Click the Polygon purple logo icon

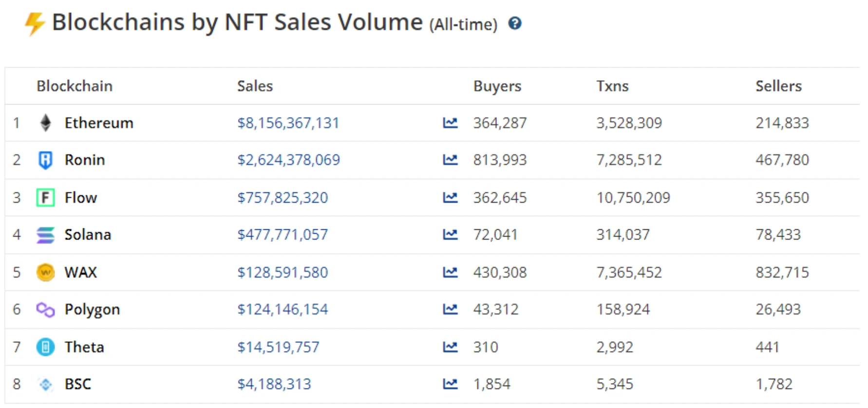(45, 310)
